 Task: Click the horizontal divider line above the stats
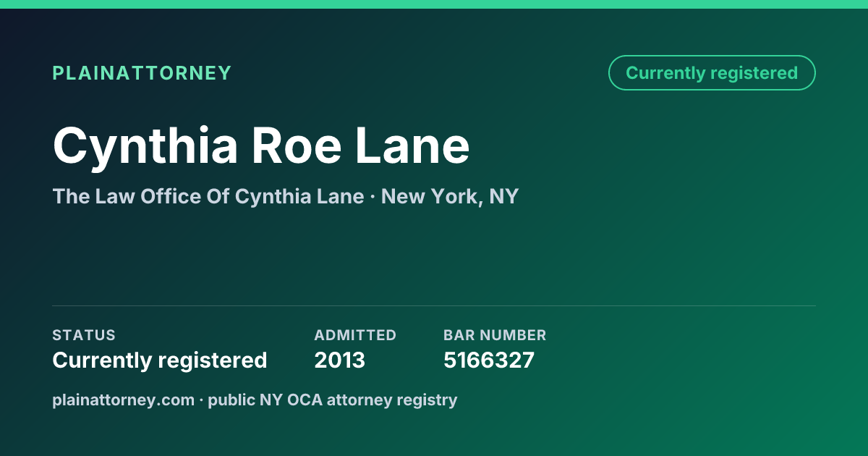pyautogui.click(x=434, y=305)
